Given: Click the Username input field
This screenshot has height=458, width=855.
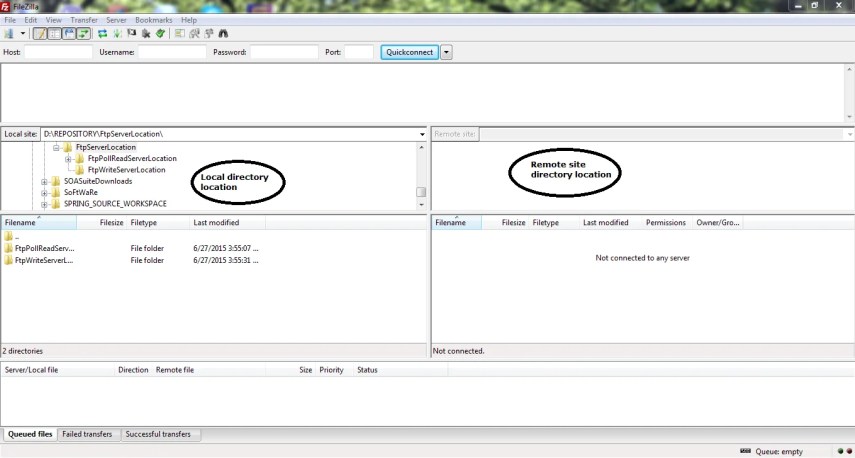Looking at the screenshot, I should click(x=172, y=52).
